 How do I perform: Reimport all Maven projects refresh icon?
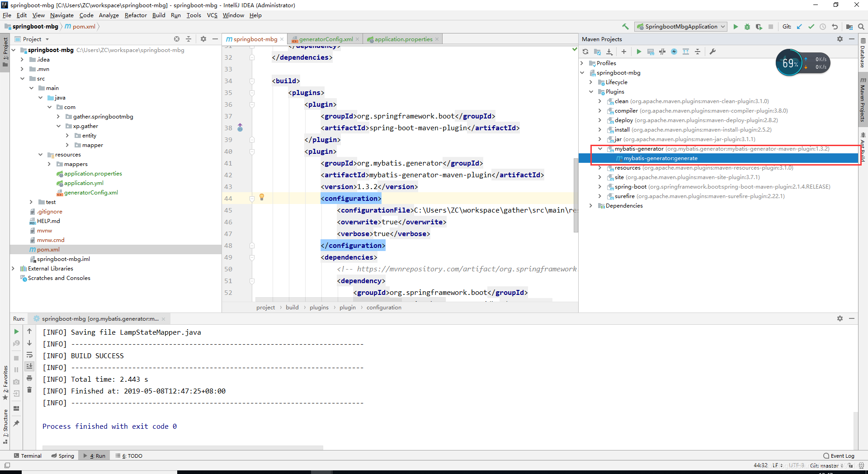[585, 52]
